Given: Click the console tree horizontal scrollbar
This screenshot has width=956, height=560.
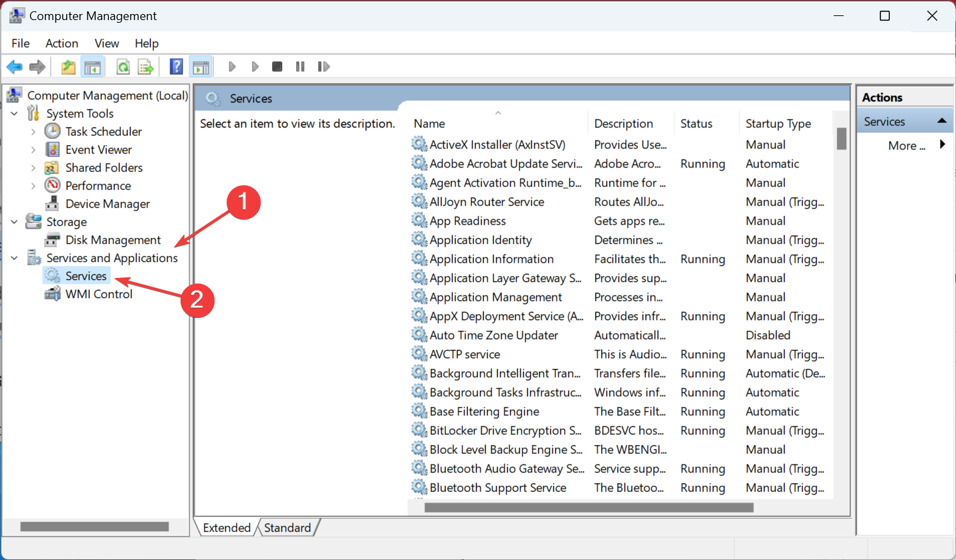Looking at the screenshot, I should click(95, 527).
